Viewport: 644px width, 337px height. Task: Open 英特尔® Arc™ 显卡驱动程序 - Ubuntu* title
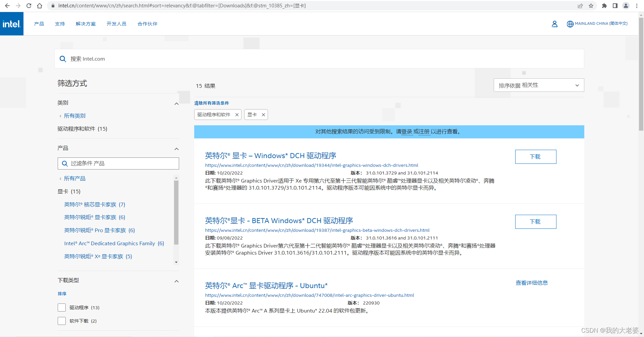[266, 286]
